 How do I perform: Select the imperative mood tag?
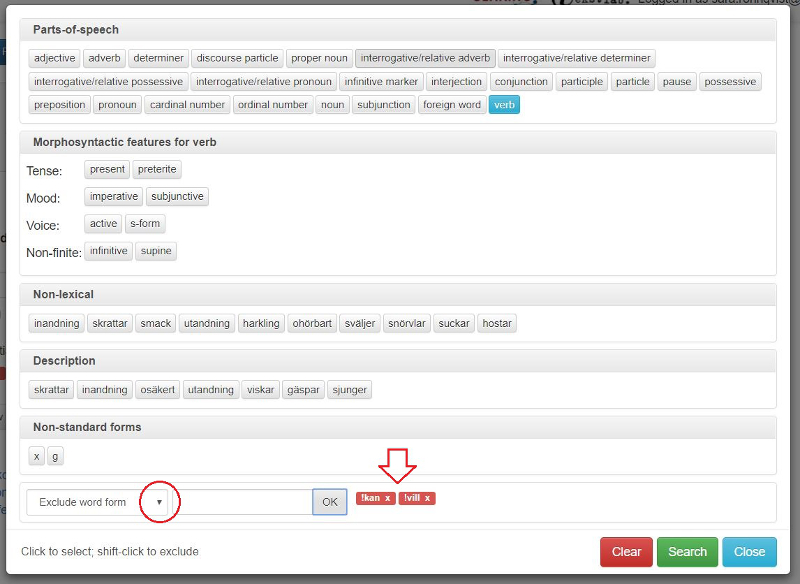point(113,197)
